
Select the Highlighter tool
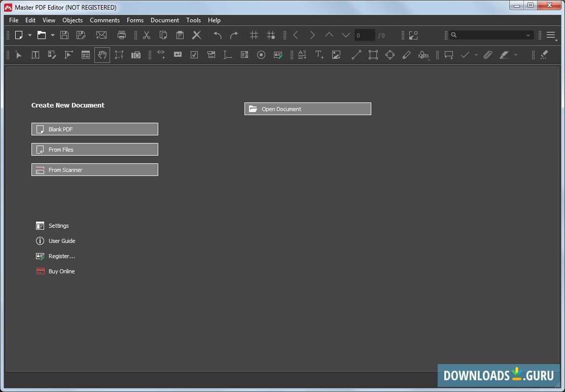pos(505,55)
